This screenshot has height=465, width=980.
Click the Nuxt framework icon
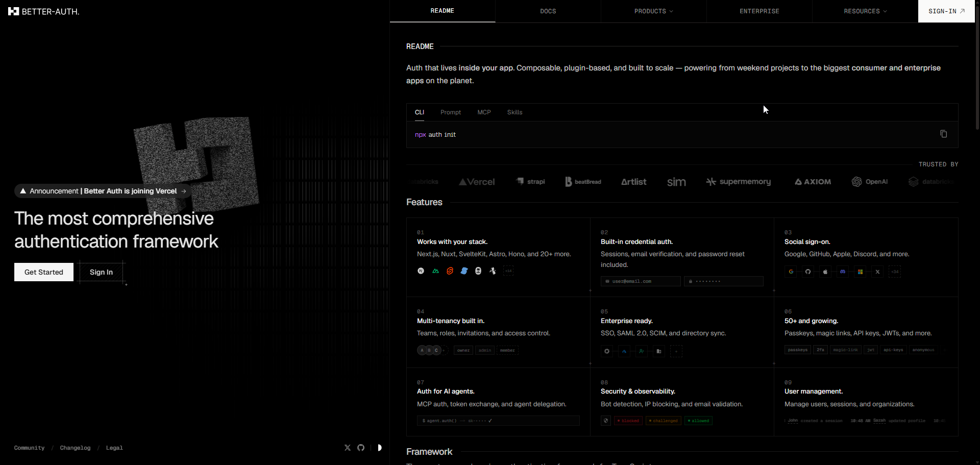coord(435,271)
